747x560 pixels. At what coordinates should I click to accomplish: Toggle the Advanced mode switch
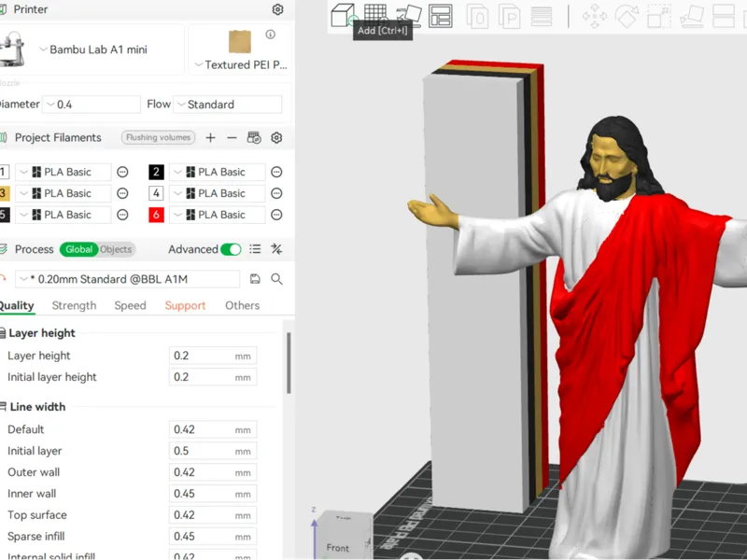(x=231, y=249)
